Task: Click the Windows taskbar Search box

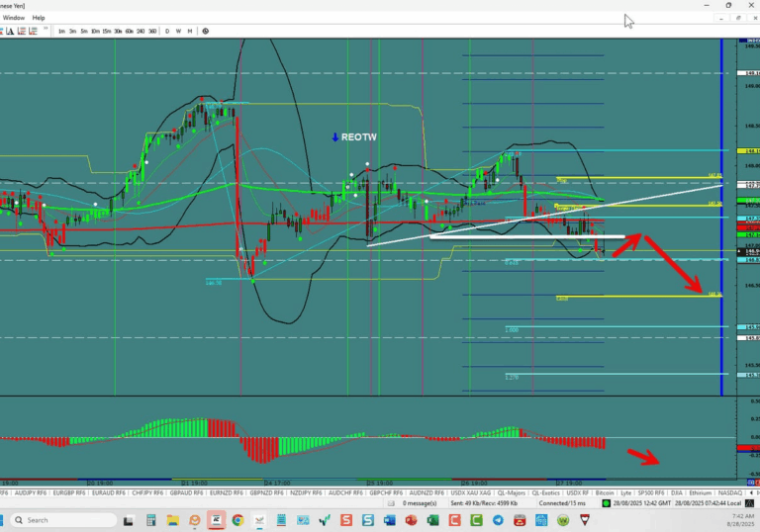Action: click(x=63, y=520)
